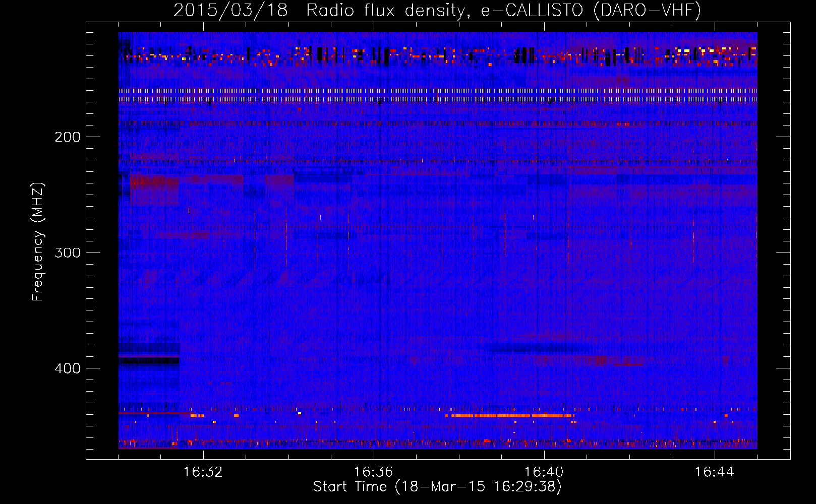Click the 16:36 time tick label
This screenshot has height=504, width=816.
(x=374, y=472)
